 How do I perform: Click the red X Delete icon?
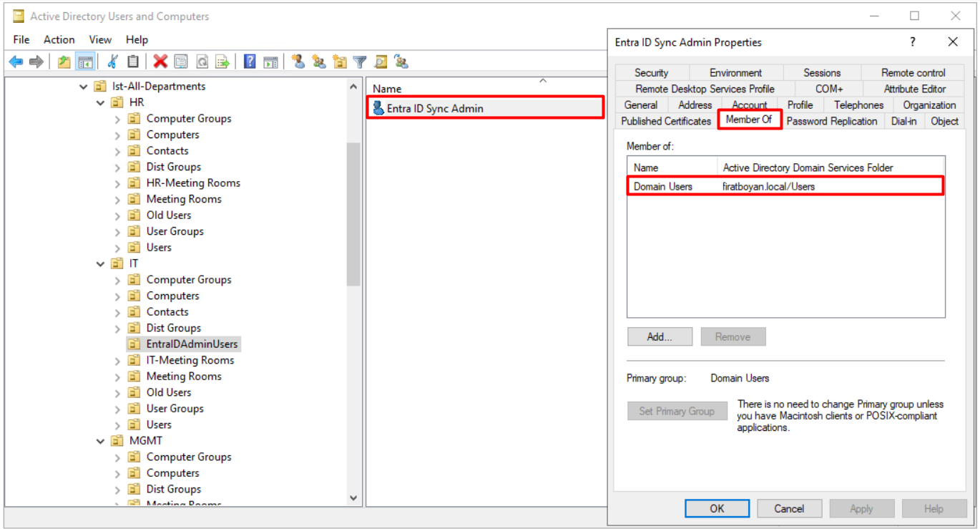(160, 62)
